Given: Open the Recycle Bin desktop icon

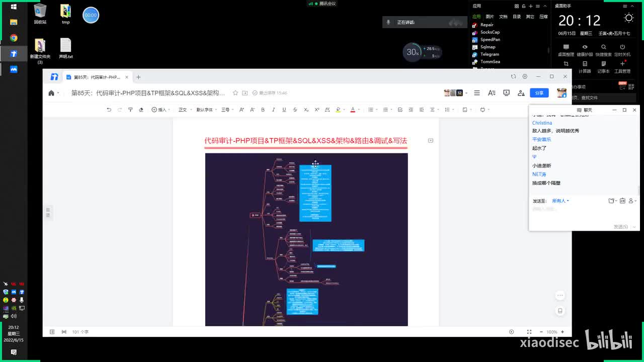Looking at the screenshot, I should (x=40, y=14).
